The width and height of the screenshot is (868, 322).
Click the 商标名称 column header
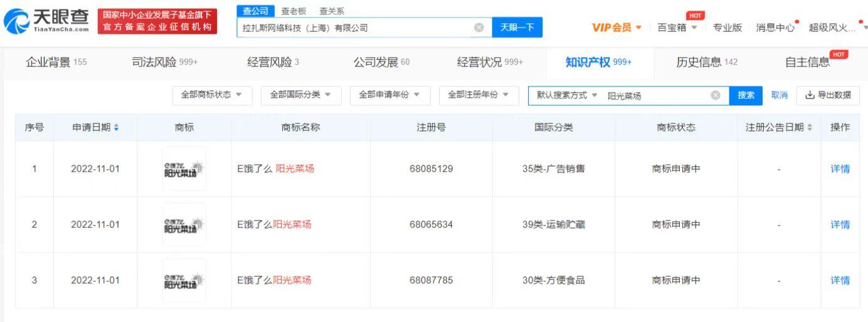pos(300,127)
